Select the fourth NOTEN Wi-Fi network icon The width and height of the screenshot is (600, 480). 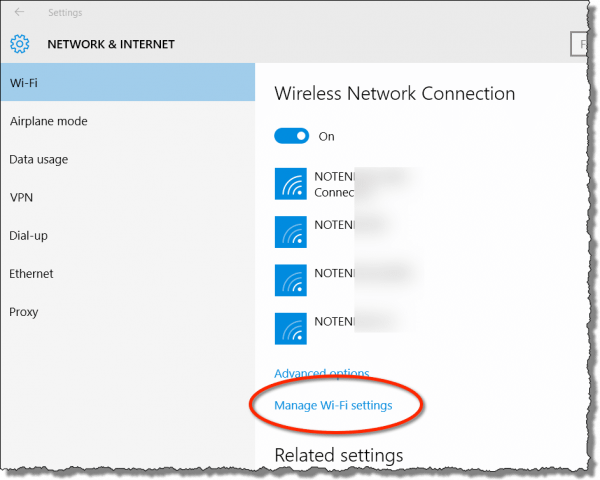tap(290, 329)
